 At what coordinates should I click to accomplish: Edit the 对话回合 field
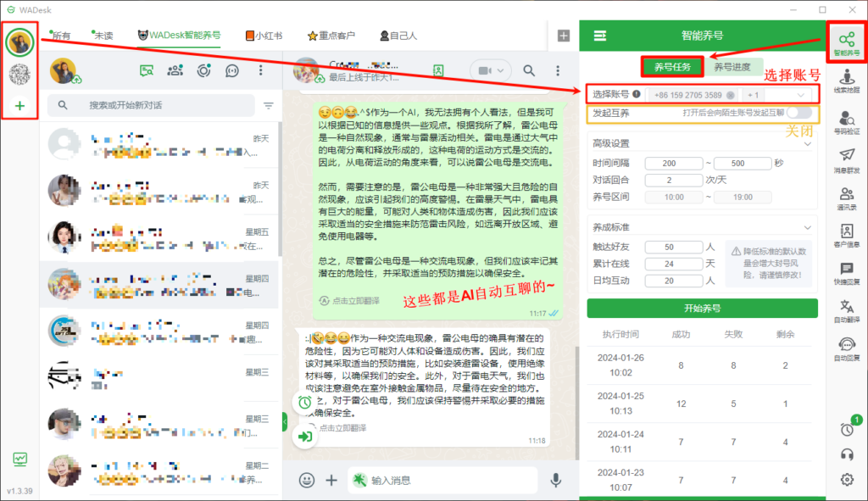674,180
